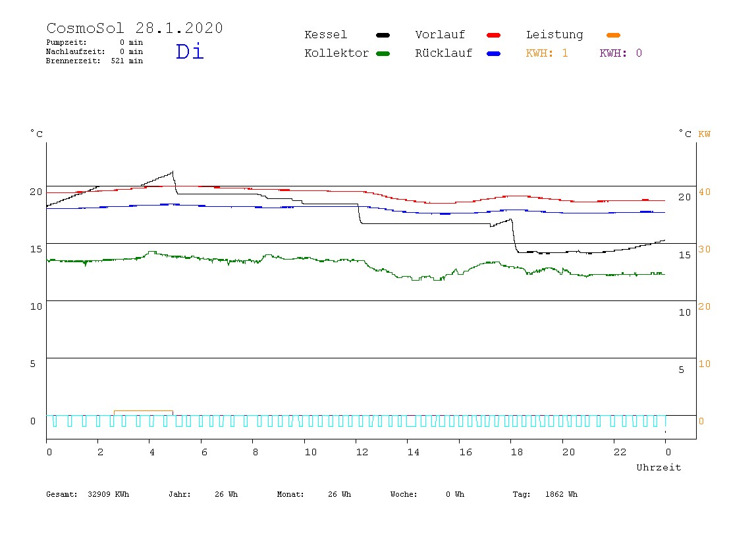Click the orange 40 on KW axis
The image size is (756, 535).
705,192
